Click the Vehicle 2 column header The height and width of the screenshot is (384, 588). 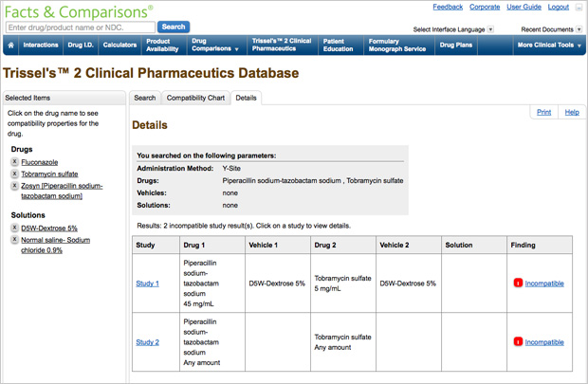coord(409,245)
